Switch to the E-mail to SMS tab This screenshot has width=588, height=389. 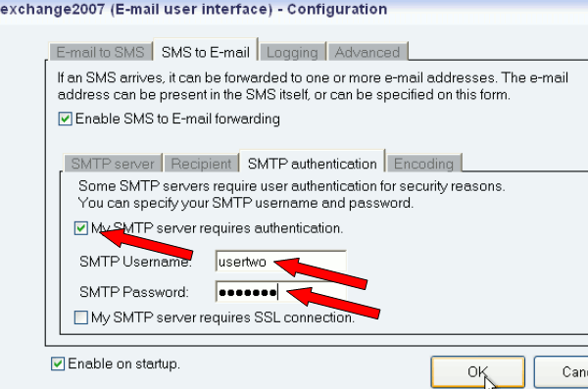[101, 52]
